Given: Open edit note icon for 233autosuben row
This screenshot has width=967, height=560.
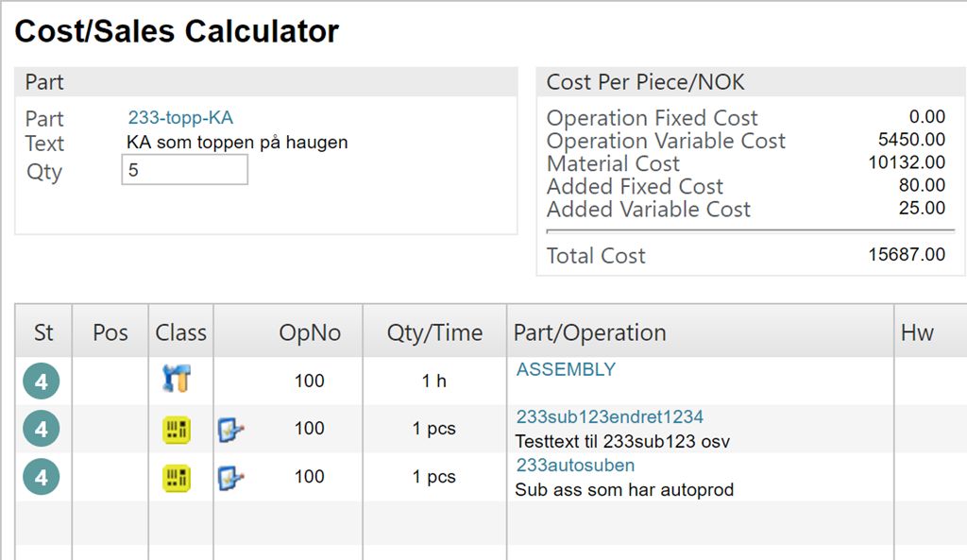Looking at the screenshot, I should pos(230,478).
